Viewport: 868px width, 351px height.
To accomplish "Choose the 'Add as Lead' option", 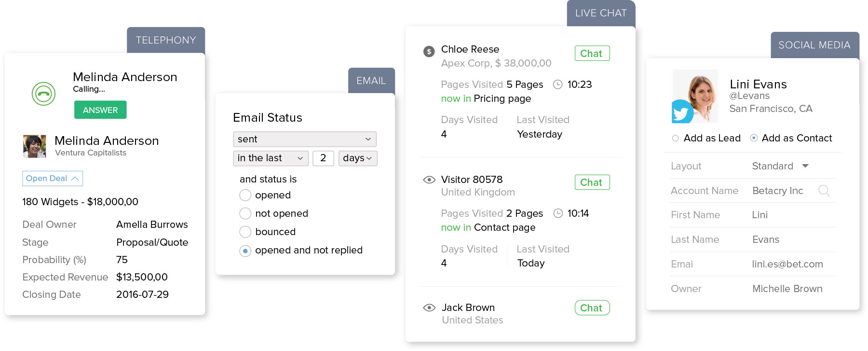I will click(x=676, y=138).
